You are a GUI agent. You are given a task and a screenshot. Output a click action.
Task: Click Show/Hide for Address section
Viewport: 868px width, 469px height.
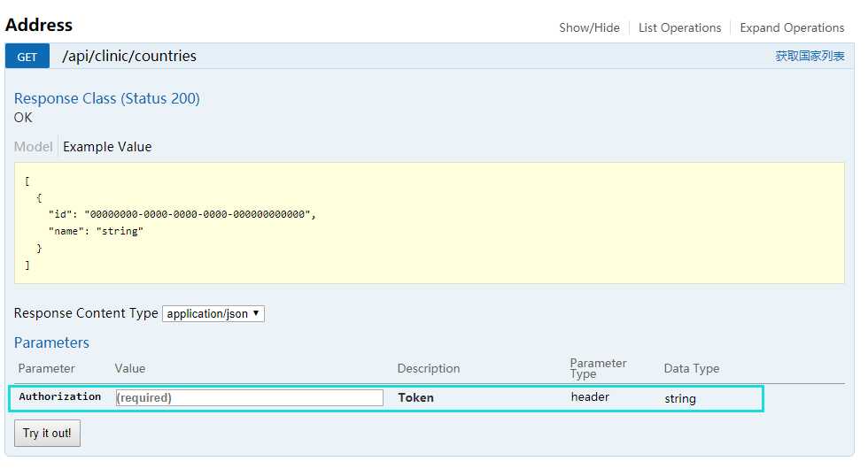coord(589,27)
